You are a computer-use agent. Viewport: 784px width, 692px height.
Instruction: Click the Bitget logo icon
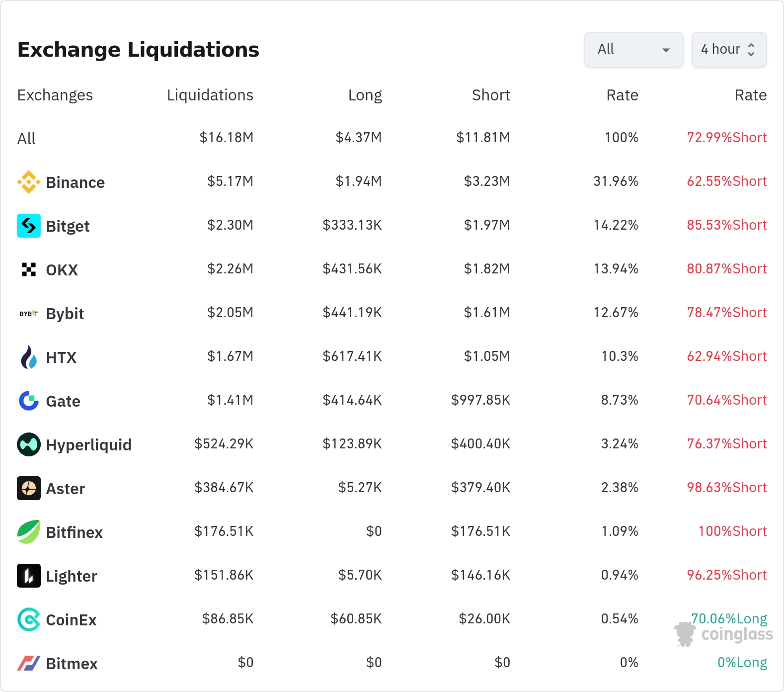tap(29, 226)
